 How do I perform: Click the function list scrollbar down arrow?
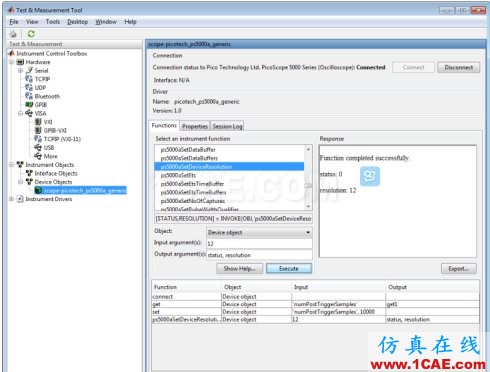[x=308, y=207]
